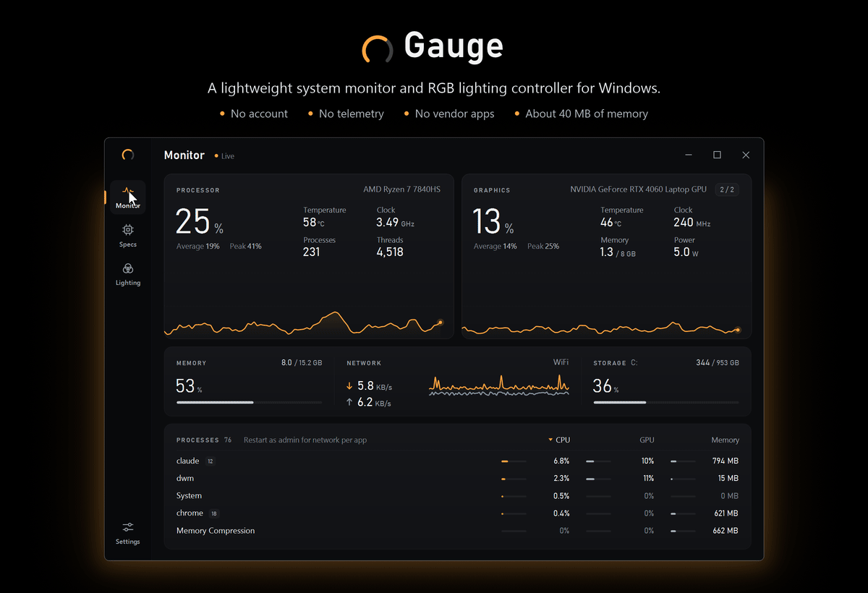Select the Memory Compression process row
The image size is (868, 593).
457,530
